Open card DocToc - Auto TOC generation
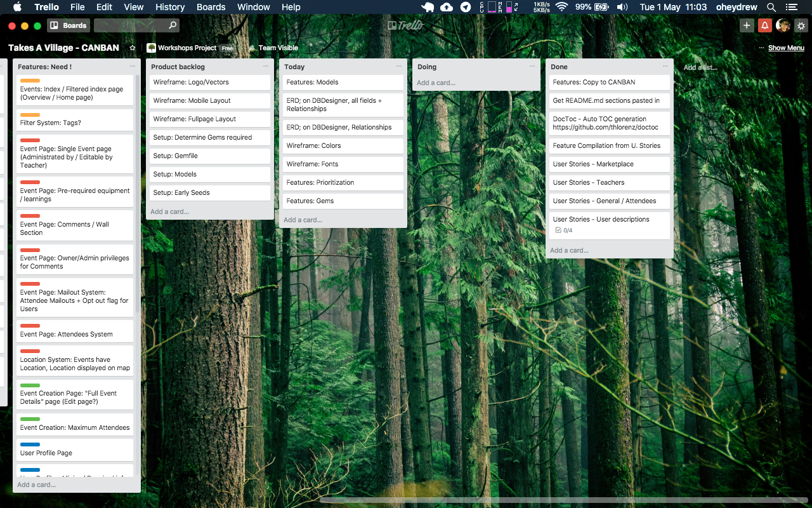812x508 pixels. click(610, 123)
